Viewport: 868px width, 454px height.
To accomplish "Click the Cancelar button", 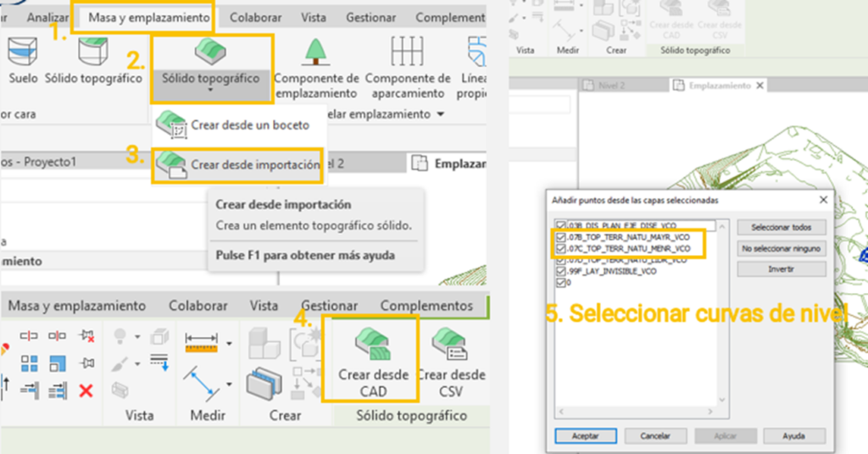I will tap(655, 435).
